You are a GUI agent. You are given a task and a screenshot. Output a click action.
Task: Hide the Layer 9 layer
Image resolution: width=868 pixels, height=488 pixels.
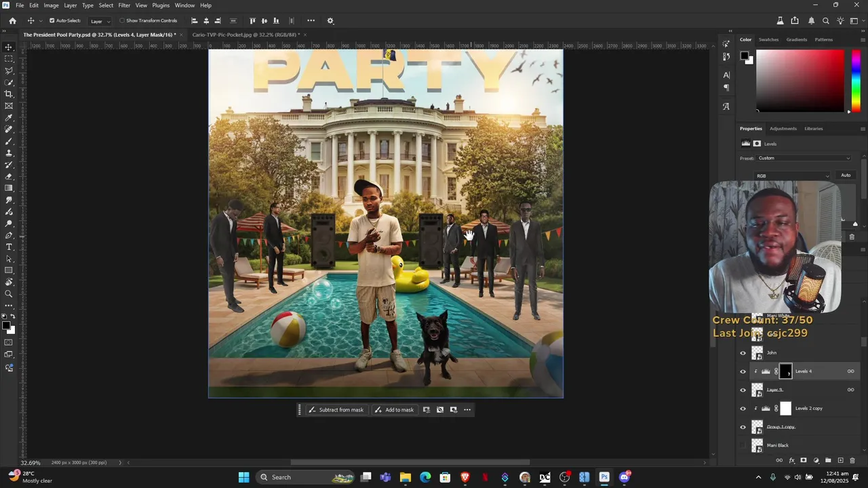click(743, 390)
